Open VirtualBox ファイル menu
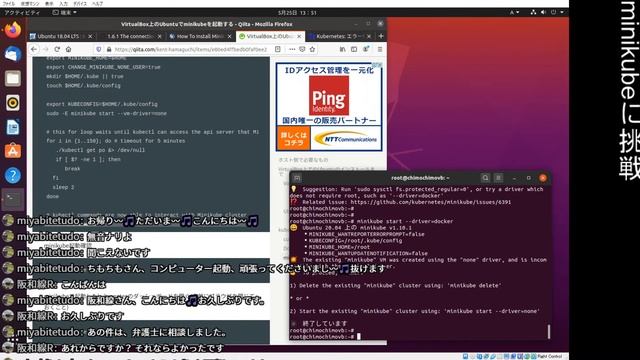This screenshot has width=640, height=360. tap(9, 3)
